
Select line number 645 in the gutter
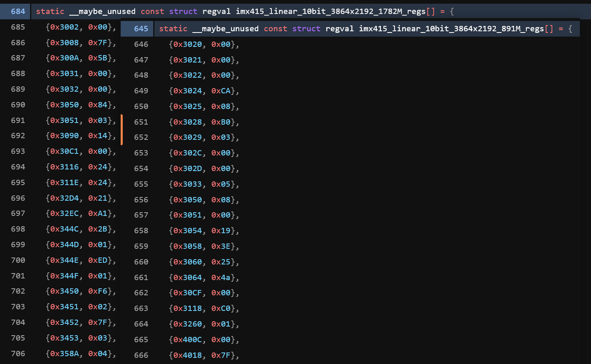click(141, 29)
